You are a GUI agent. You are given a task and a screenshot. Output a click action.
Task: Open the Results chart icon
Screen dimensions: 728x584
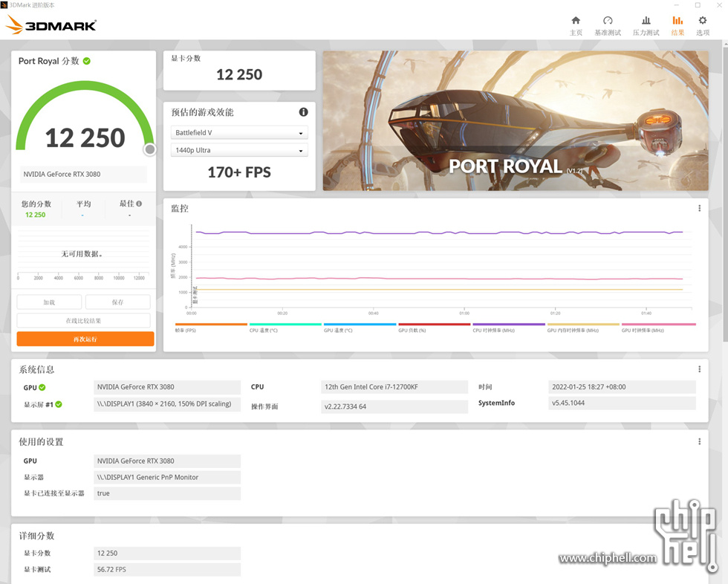[677, 20]
